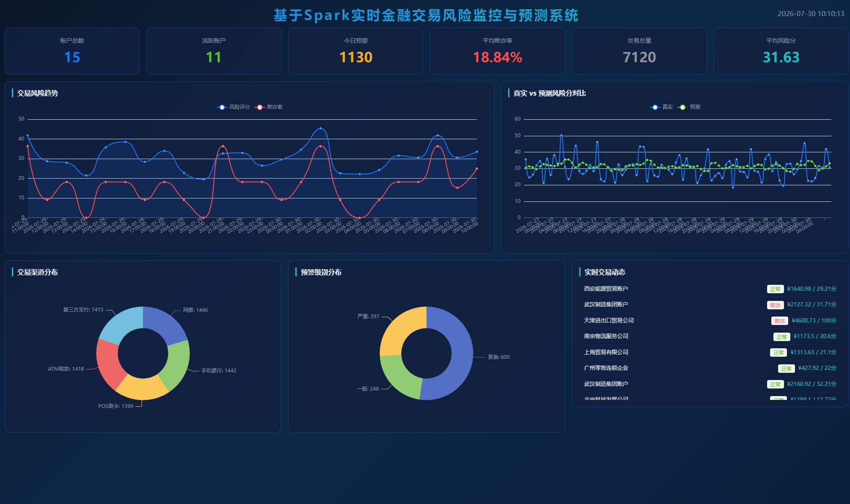Click the 交易风险趋势 panel title
Viewport: 850px width, 504px height.
(37, 93)
